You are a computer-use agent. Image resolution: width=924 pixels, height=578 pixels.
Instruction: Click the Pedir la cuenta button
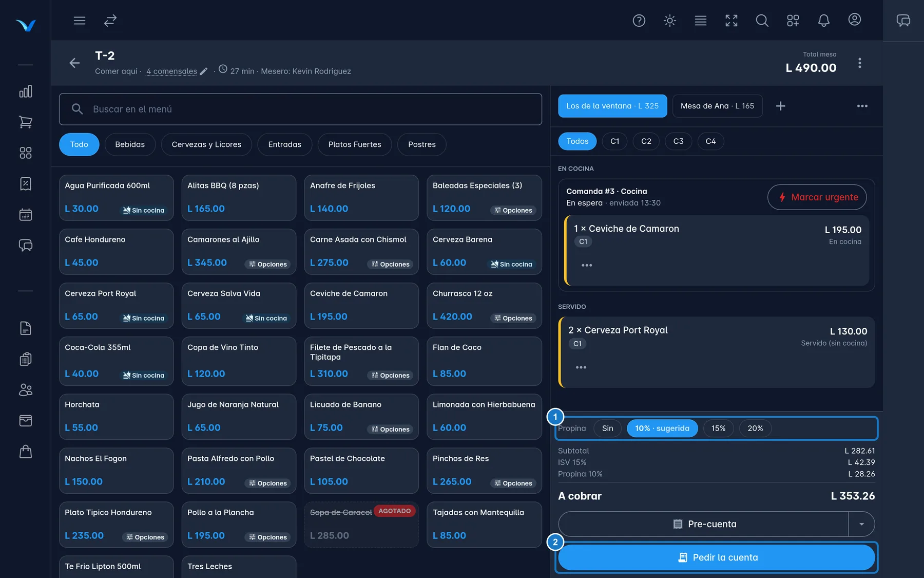[x=717, y=557]
